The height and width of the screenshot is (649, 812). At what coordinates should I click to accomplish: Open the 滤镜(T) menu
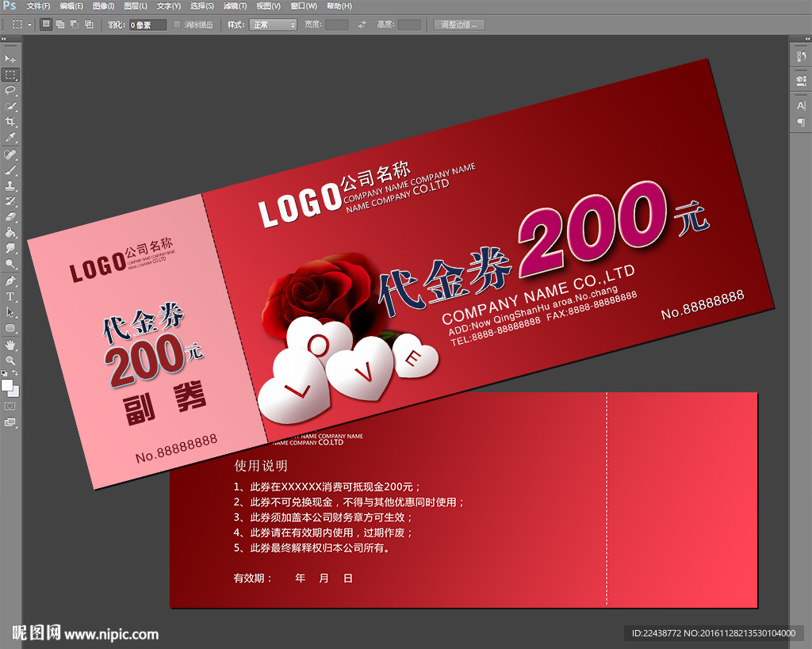point(235,6)
